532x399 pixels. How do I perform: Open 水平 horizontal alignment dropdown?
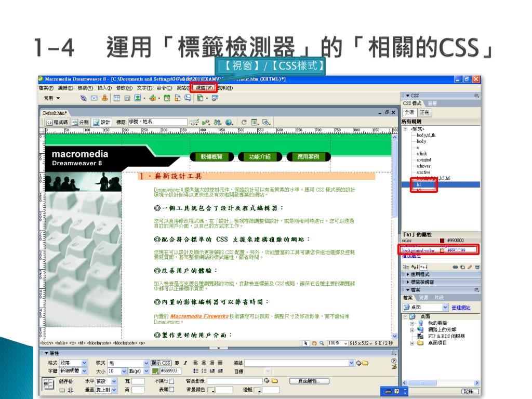pyautogui.click(x=114, y=381)
